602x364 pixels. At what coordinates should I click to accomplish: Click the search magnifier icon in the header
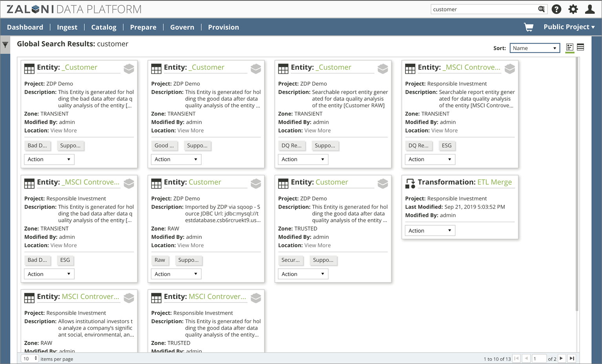point(541,9)
